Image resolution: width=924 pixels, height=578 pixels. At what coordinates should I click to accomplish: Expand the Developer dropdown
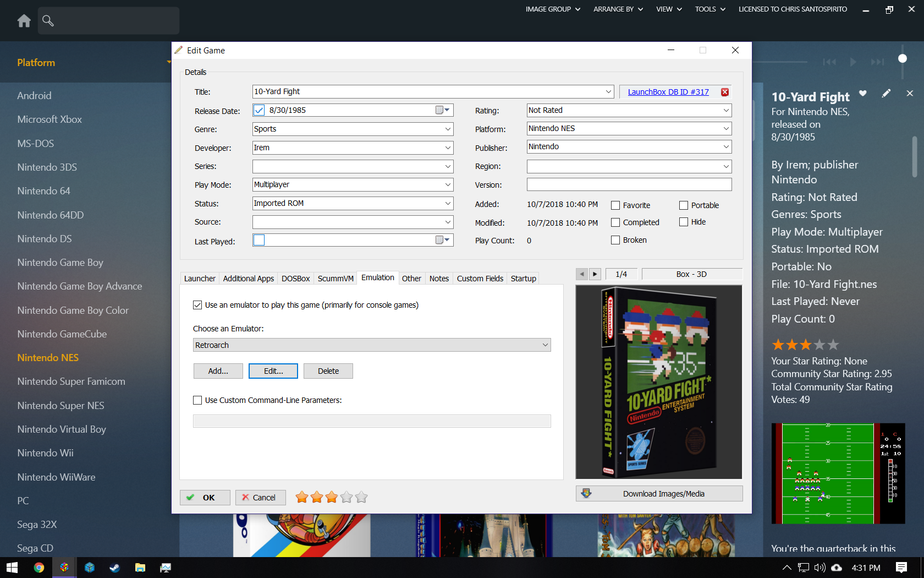[x=448, y=148]
